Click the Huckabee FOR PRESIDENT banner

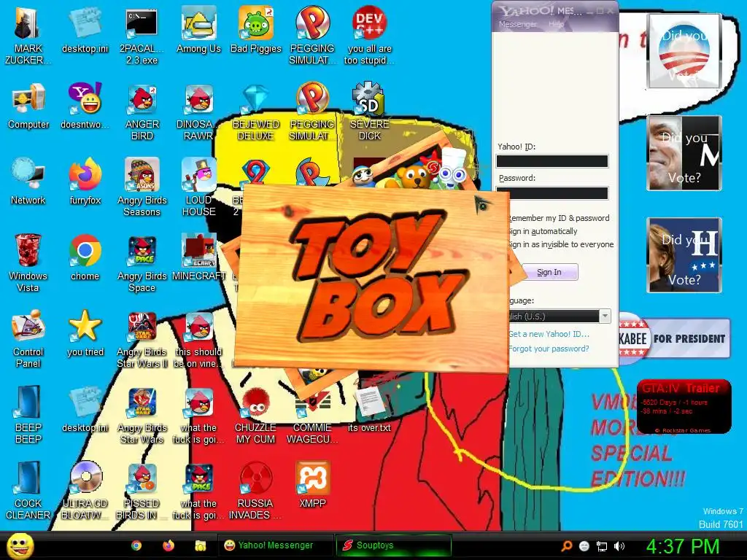(x=674, y=338)
